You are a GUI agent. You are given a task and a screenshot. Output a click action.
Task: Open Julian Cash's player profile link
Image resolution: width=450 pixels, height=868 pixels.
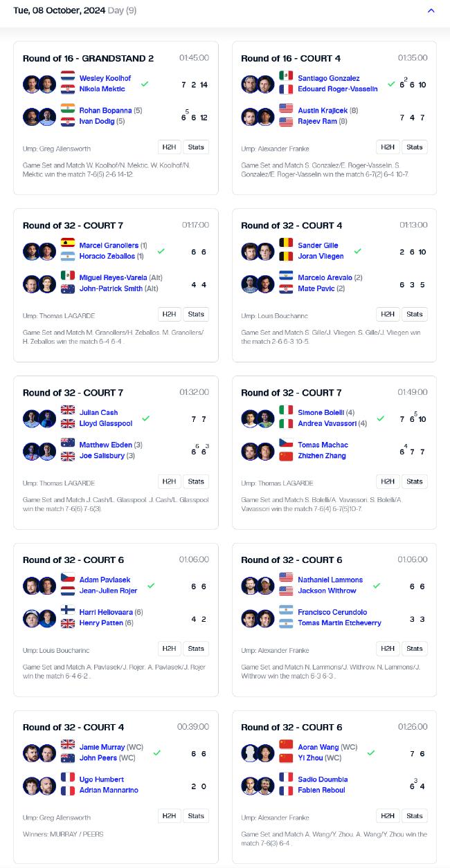[x=98, y=412]
